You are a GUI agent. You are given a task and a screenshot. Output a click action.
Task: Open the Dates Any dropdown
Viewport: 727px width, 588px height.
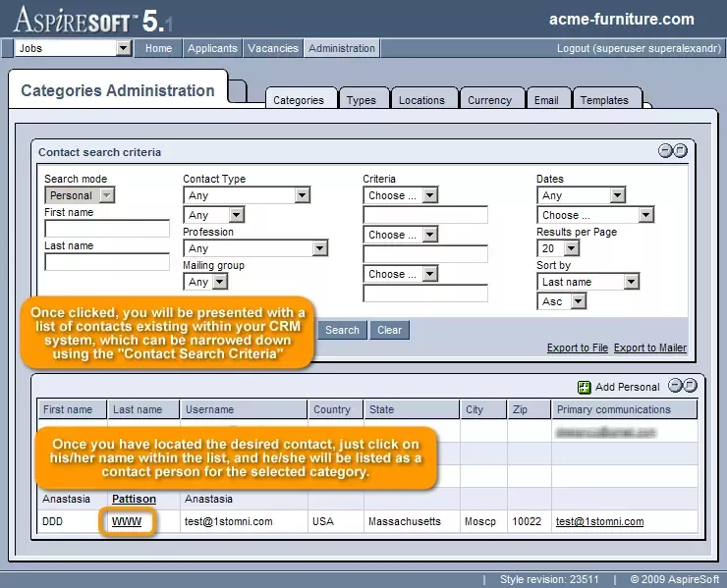point(581,195)
